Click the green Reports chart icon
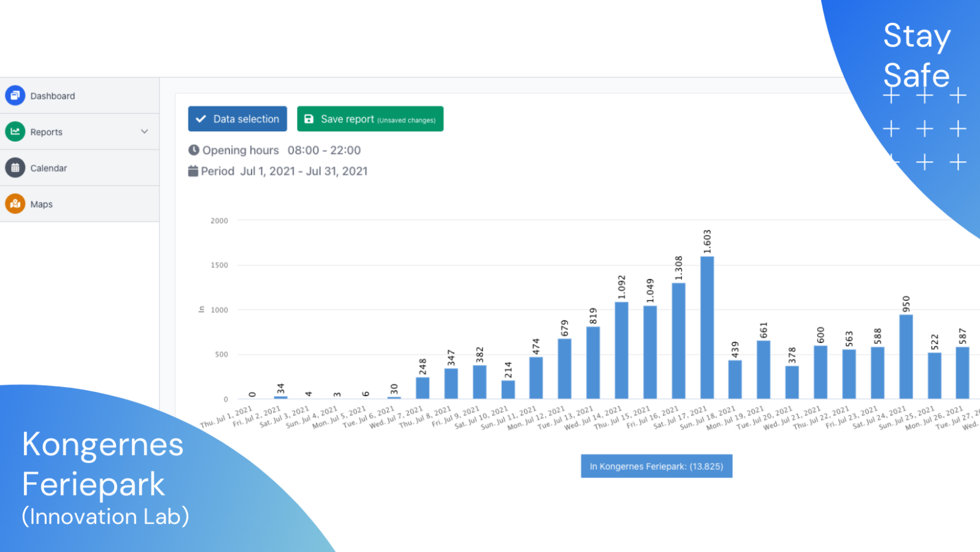 pyautogui.click(x=15, y=132)
